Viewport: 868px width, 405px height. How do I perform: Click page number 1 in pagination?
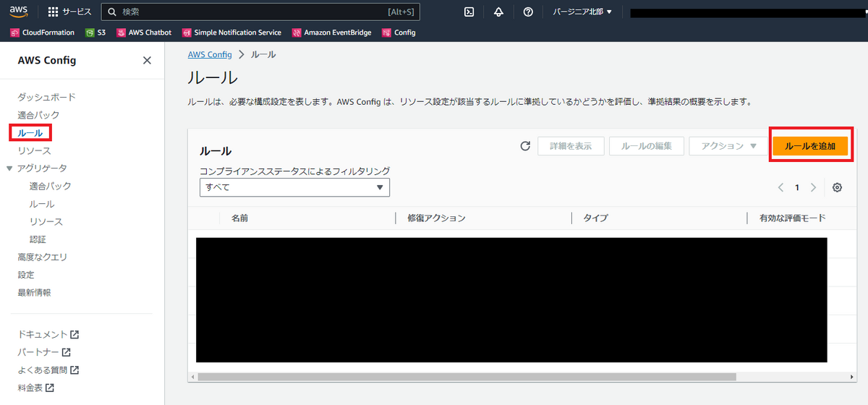[797, 187]
